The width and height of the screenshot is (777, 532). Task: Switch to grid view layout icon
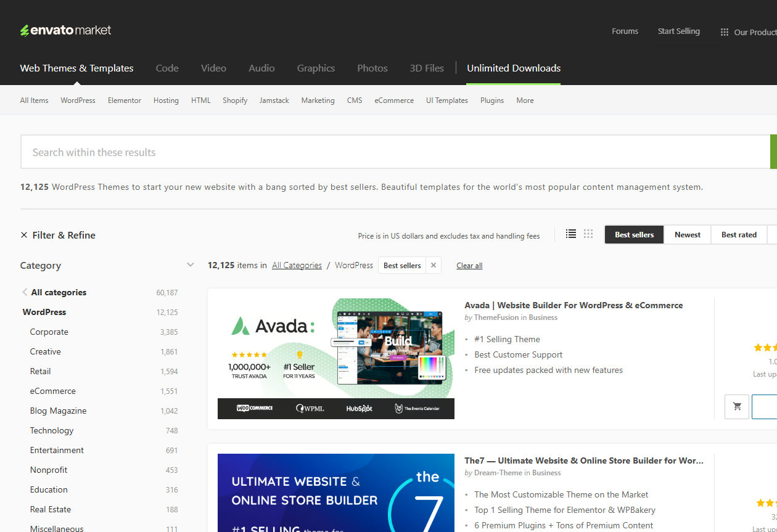(588, 234)
